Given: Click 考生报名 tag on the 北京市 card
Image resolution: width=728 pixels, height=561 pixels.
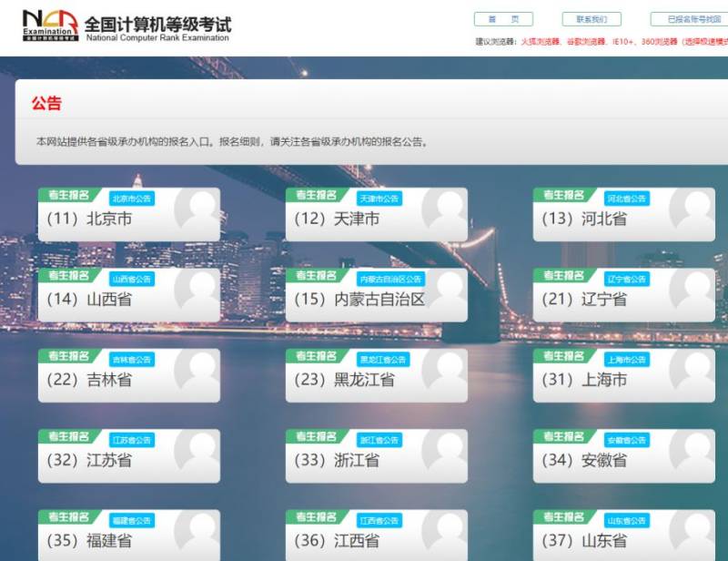Looking at the screenshot, I should click(x=68, y=195).
